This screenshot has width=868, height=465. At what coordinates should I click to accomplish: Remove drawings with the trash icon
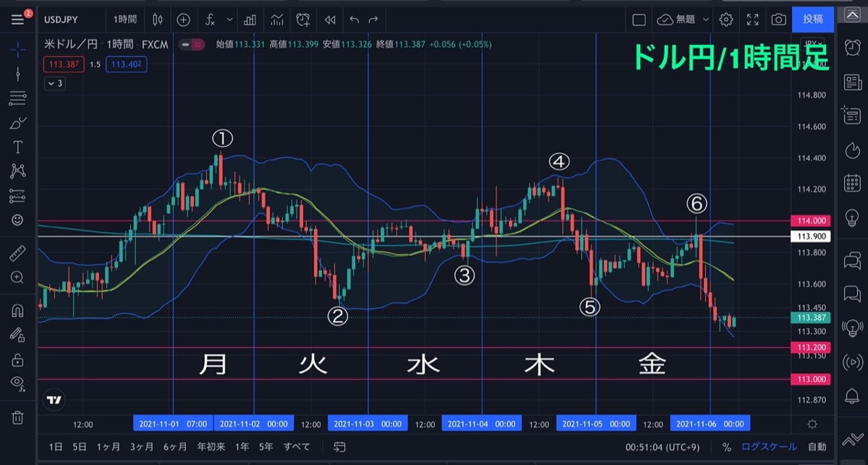(18, 417)
